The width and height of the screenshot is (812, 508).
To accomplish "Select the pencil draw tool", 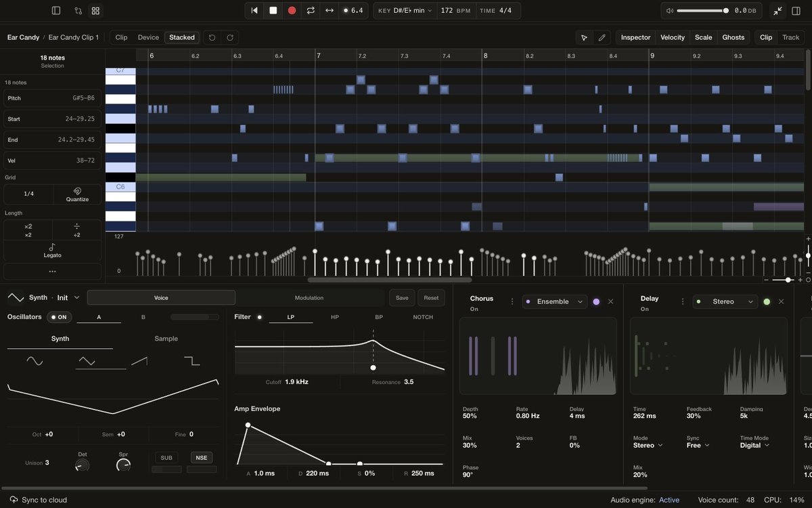I will (602, 37).
